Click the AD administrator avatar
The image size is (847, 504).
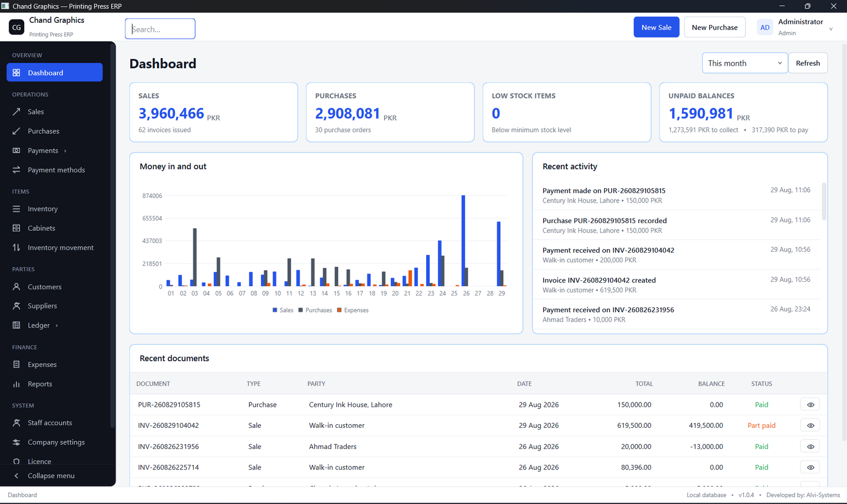click(765, 28)
